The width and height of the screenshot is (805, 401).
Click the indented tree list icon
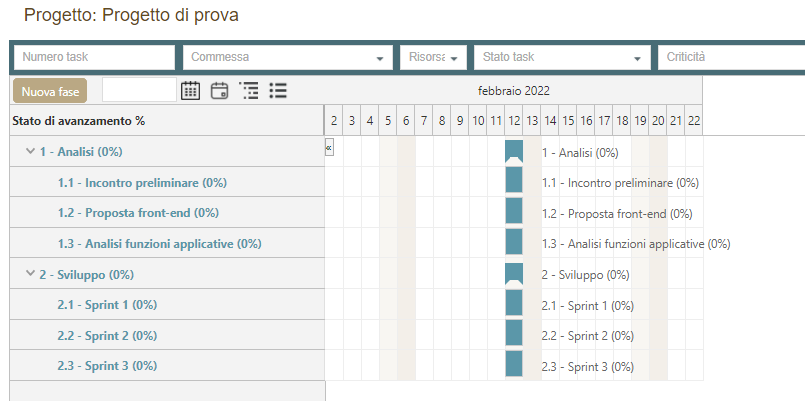249,91
